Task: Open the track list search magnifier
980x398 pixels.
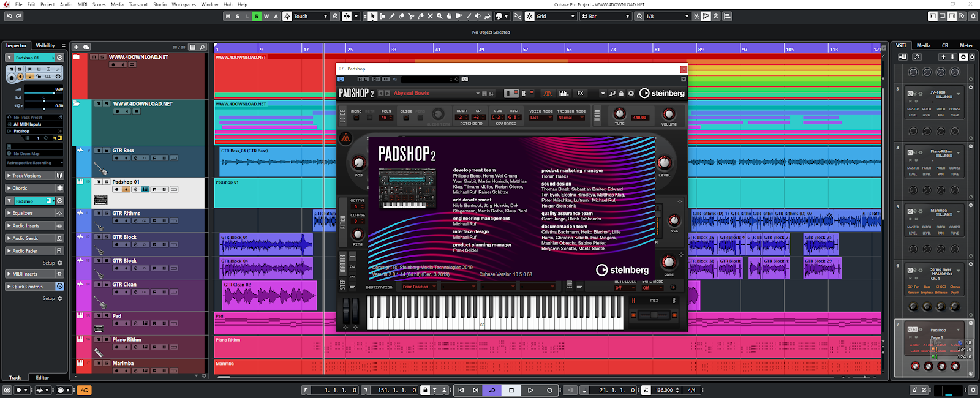Action: [x=202, y=47]
